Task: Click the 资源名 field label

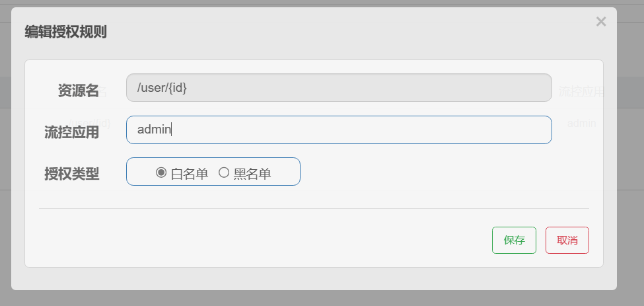Action: [x=79, y=91]
